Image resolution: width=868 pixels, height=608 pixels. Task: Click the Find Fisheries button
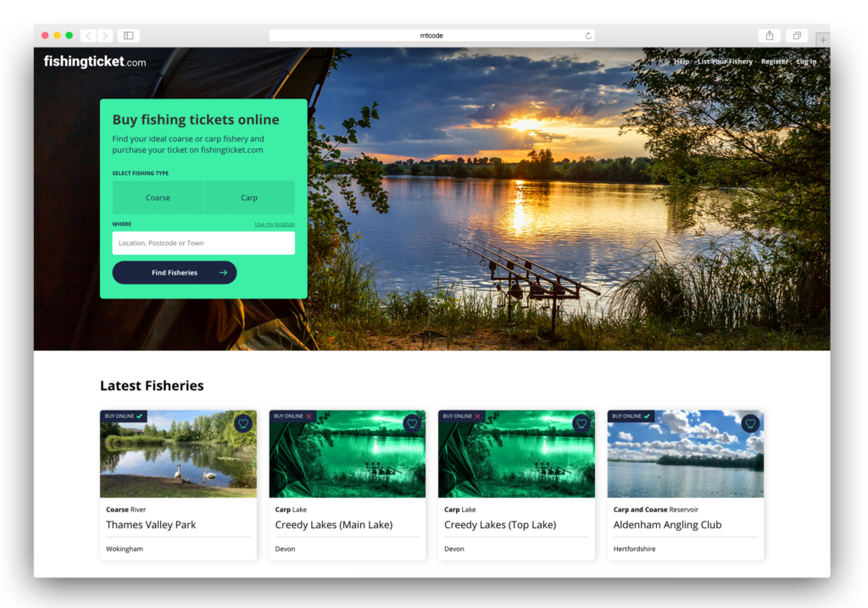pos(174,272)
